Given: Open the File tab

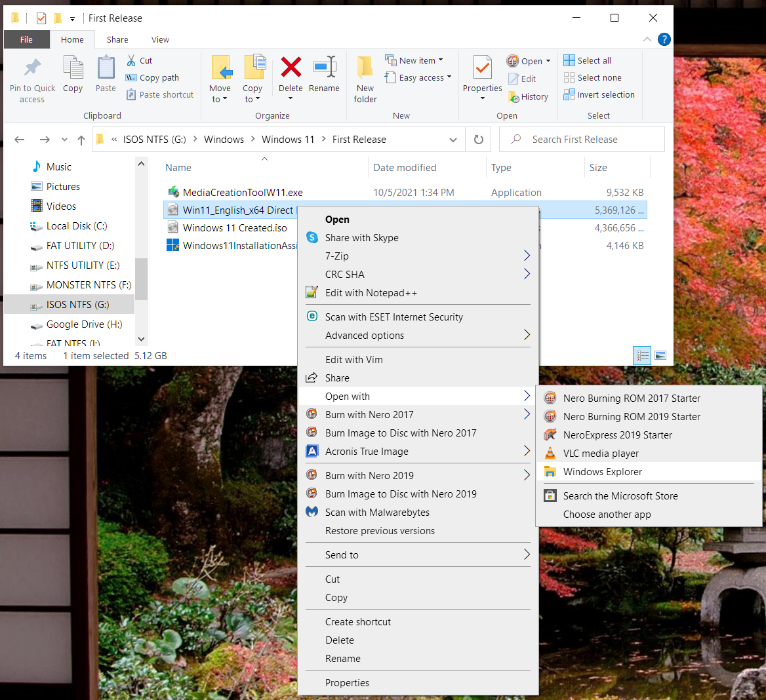Looking at the screenshot, I should pos(26,39).
